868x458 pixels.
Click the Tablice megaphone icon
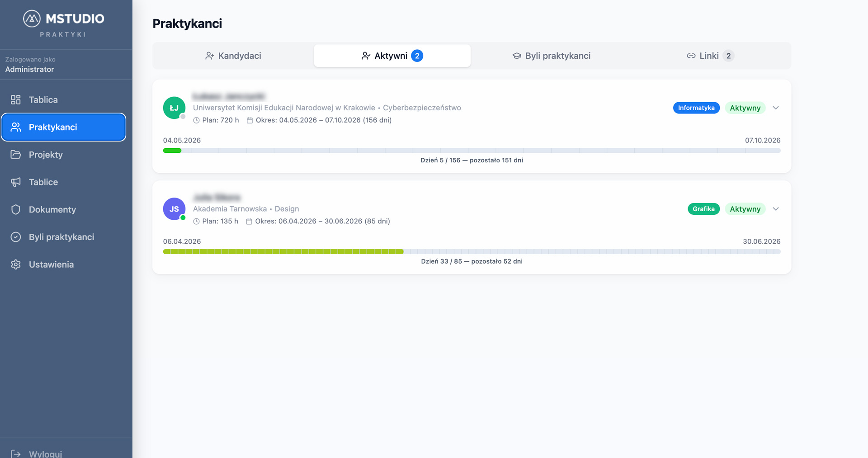click(16, 182)
